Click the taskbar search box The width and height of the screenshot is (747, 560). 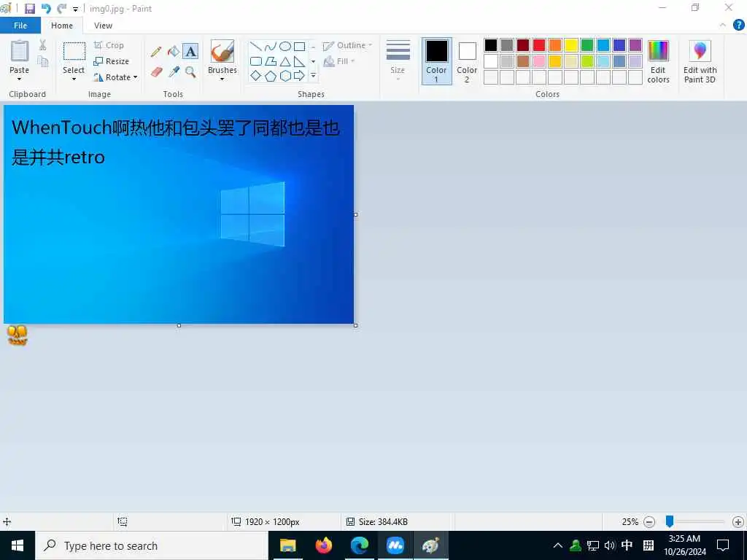click(152, 545)
